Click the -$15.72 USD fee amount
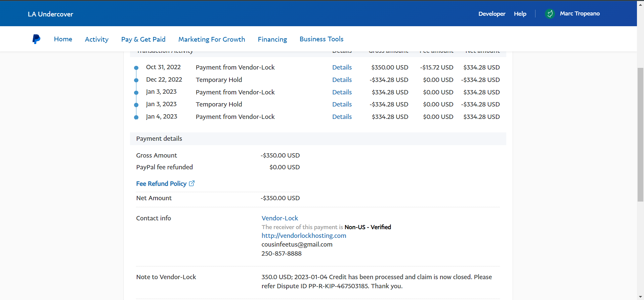This screenshot has height=300, width=644. 436,67
